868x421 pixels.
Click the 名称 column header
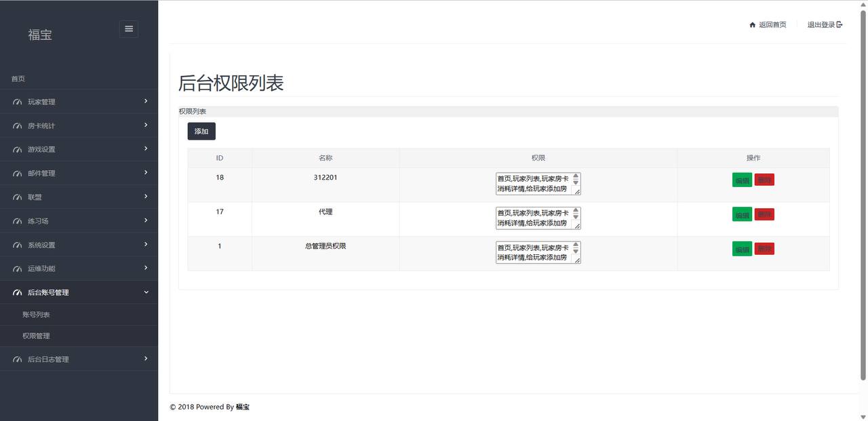point(325,158)
